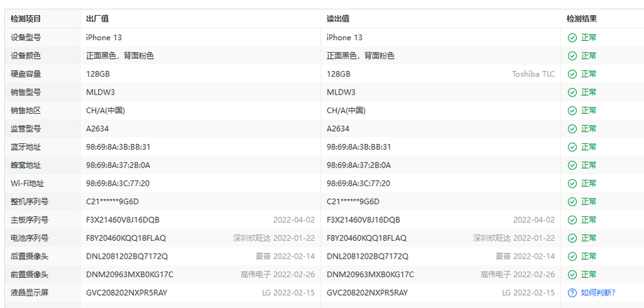
Task: Select factory Bluetooth address 98:69:8A:3B:BB:31
Action: coord(118,147)
